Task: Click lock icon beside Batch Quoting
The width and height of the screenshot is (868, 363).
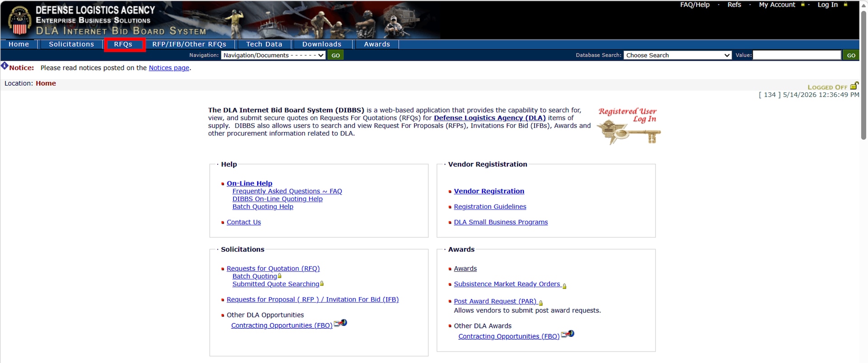Action: pyautogui.click(x=279, y=276)
